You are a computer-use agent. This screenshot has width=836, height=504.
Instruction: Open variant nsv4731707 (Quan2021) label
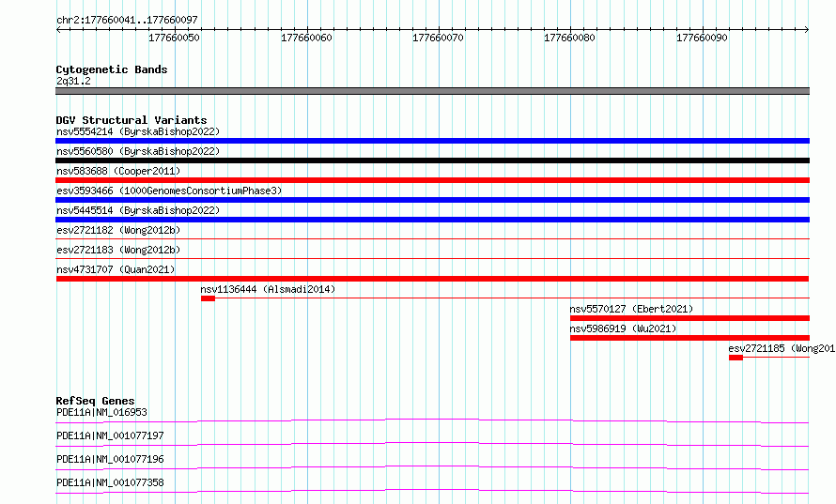click(116, 269)
